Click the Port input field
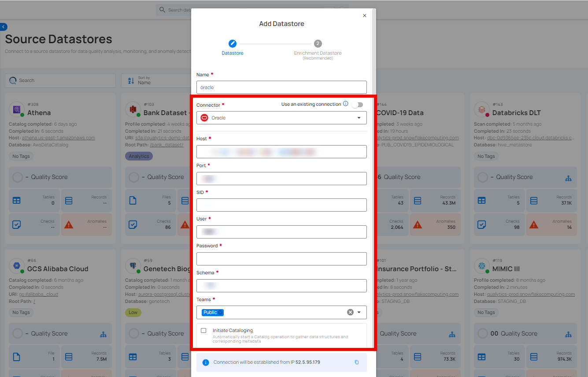Viewport: 588px width, 377px height. [x=281, y=179]
